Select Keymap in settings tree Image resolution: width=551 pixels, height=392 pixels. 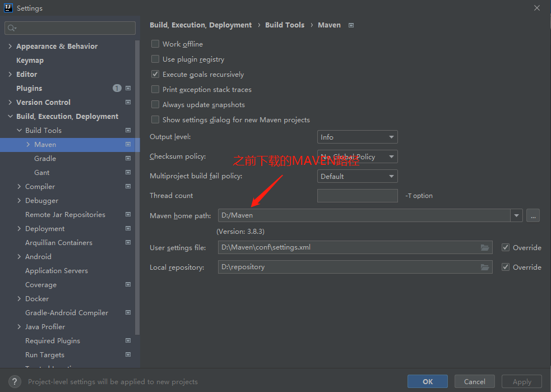click(30, 61)
